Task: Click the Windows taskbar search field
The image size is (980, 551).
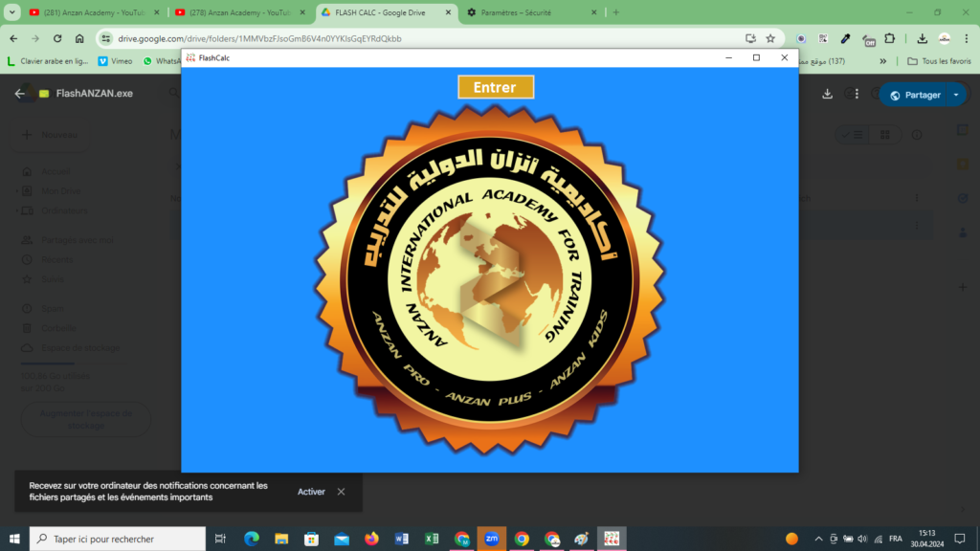Action: pos(118,539)
